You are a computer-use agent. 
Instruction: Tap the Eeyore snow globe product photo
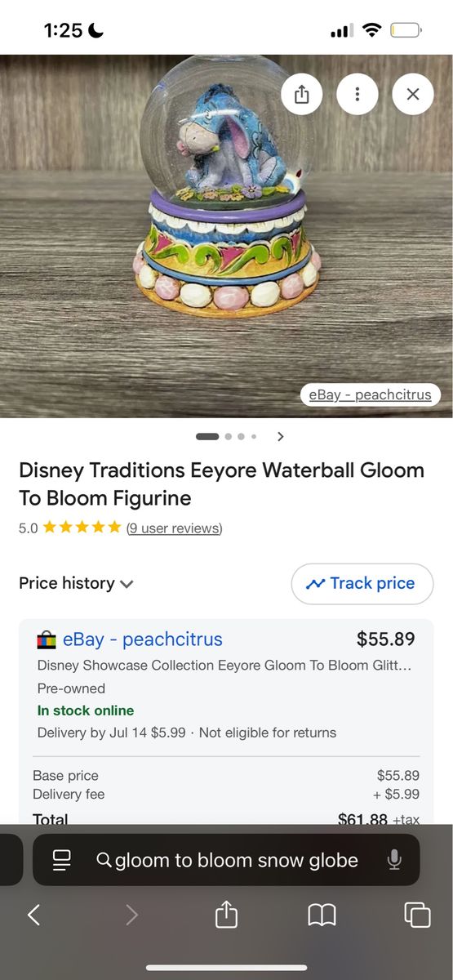[226, 235]
